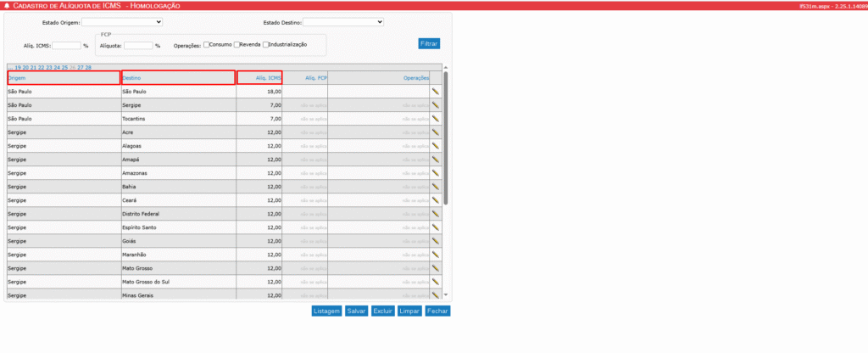
Task: Go to results page 27
Action: [x=81, y=67]
